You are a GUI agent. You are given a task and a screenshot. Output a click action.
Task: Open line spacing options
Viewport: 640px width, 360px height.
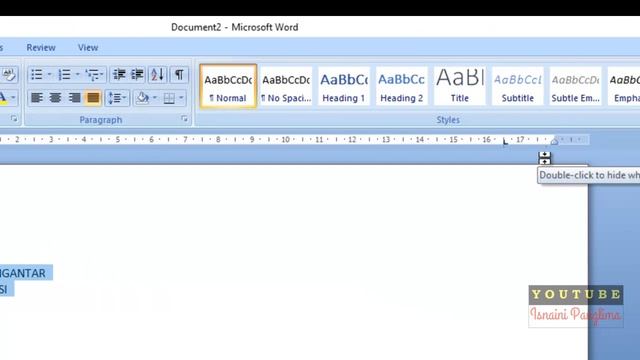(117, 98)
